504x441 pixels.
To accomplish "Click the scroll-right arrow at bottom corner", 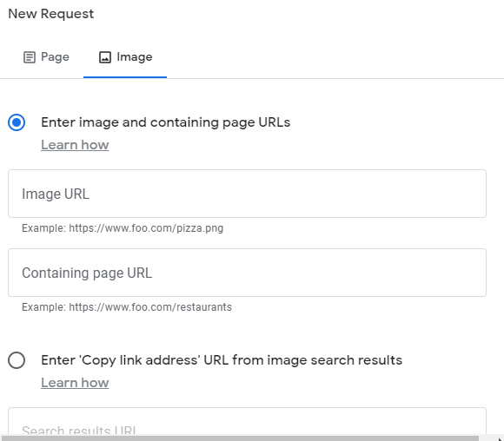I will [500, 438].
